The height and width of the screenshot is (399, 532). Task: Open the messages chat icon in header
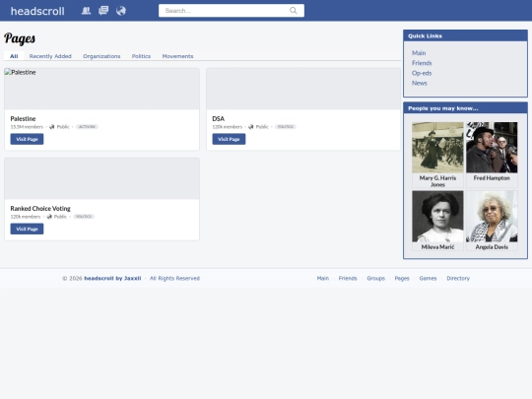[103, 11]
